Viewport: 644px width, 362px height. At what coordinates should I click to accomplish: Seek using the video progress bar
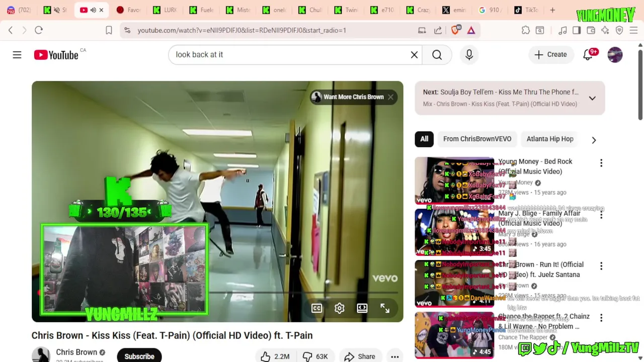(217, 292)
